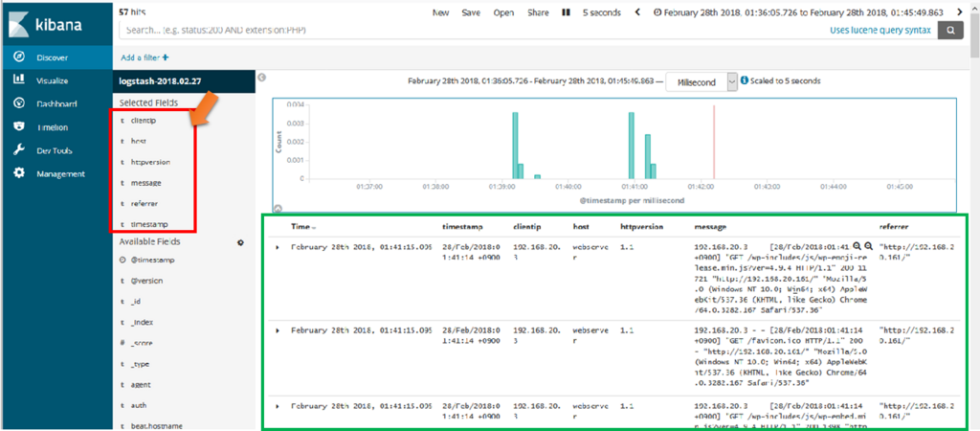Screen dimensions: 980x431
Task: Collapse the histogram with the chevron below the chart
Action: pyautogui.click(x=278, y=209)
